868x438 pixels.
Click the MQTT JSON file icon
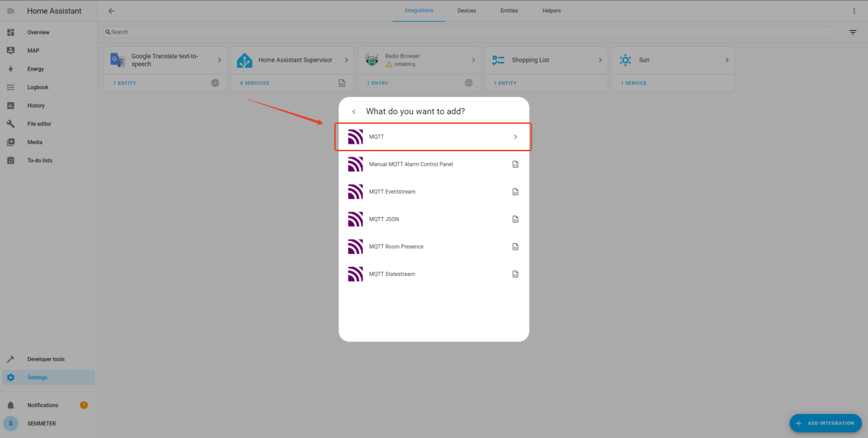515,219
